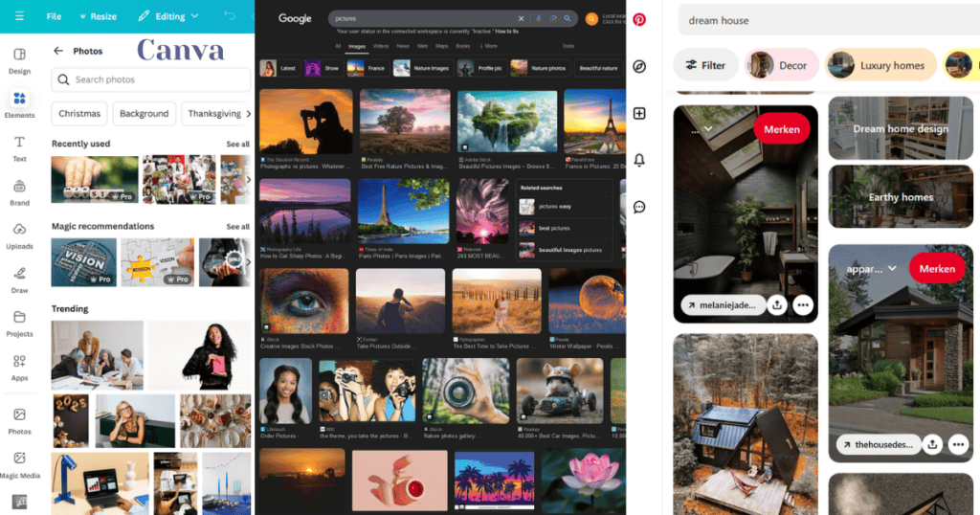This screenshot has width=980, height=515.
Task: Undo the last action in Canva
Action: 230,16
